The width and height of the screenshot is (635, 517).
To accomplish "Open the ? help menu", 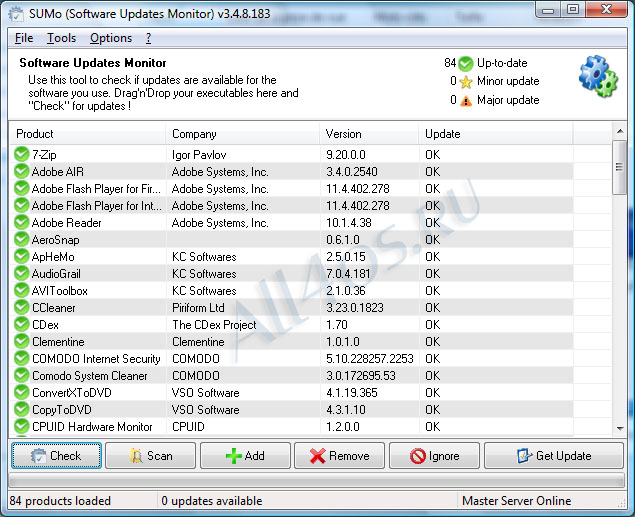I will pos(148,38).
